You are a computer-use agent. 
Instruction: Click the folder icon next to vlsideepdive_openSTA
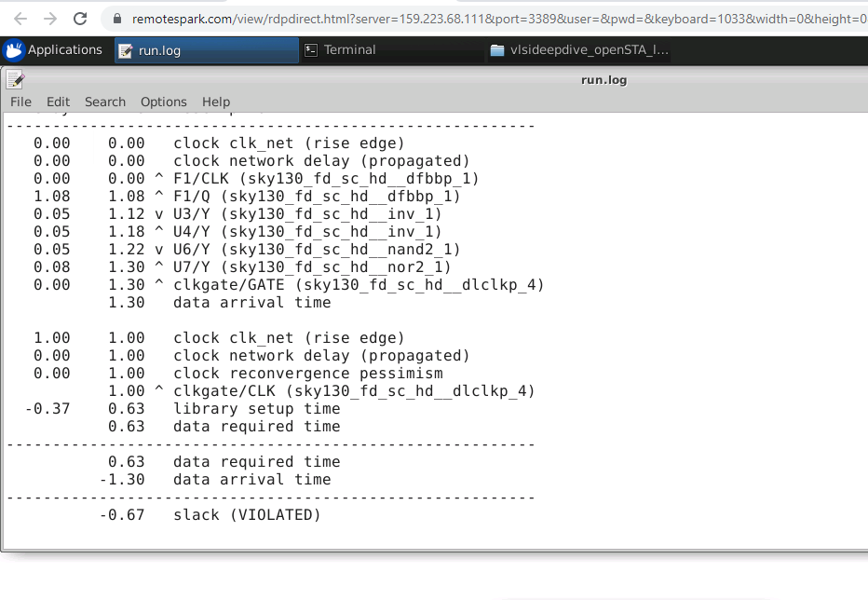pyautogui.click(x=497, y=49)
